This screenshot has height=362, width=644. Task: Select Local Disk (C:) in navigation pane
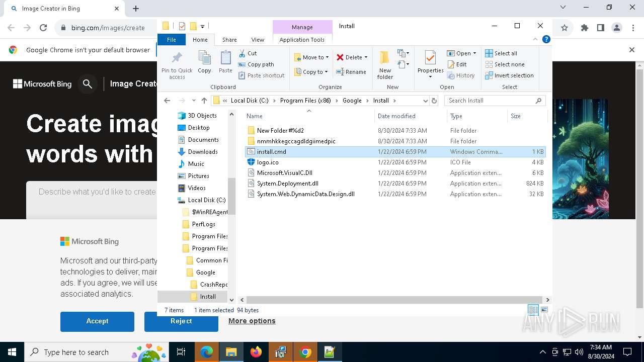[202, 200]
